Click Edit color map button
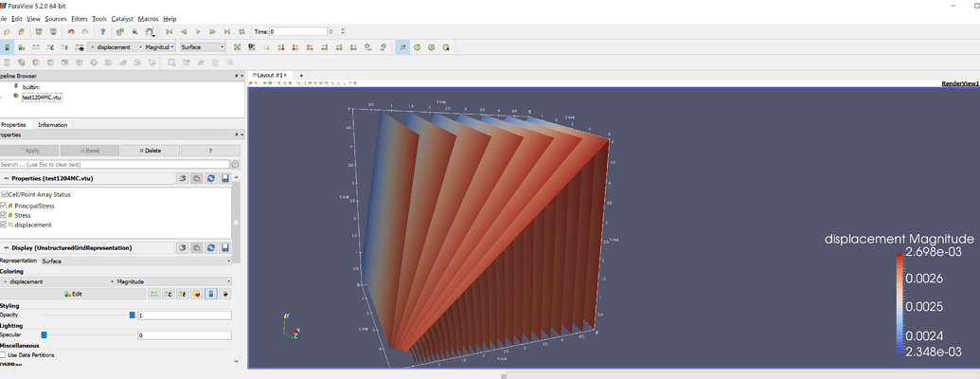The width and height of the screenshot is (980, 379). point(73,294)
